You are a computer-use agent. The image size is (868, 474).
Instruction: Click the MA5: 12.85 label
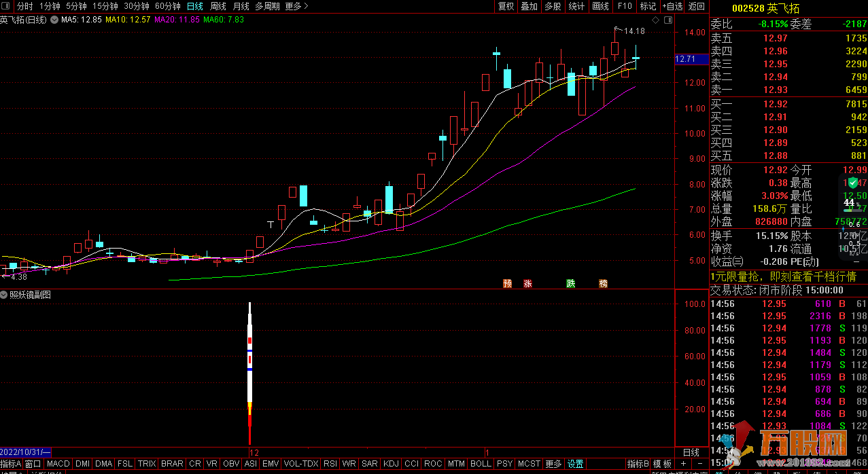click(82, 20)
